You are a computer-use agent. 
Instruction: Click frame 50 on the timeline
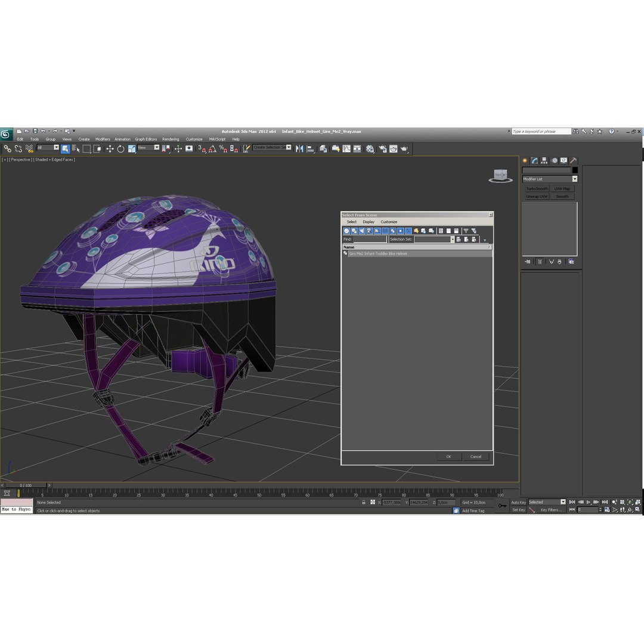(x=259, y=494)
